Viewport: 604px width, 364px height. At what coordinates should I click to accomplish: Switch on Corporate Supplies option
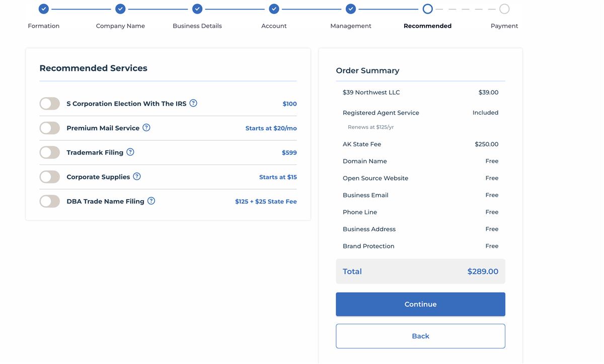(x=50, y=177)
